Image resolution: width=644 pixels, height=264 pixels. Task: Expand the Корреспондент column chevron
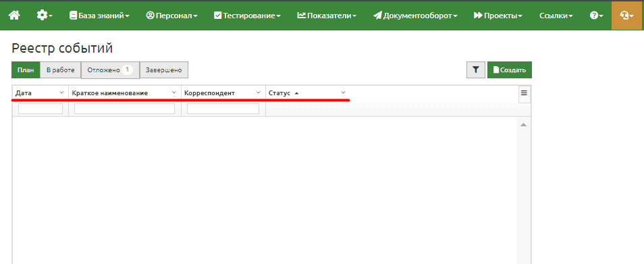[x=259, y=93]
